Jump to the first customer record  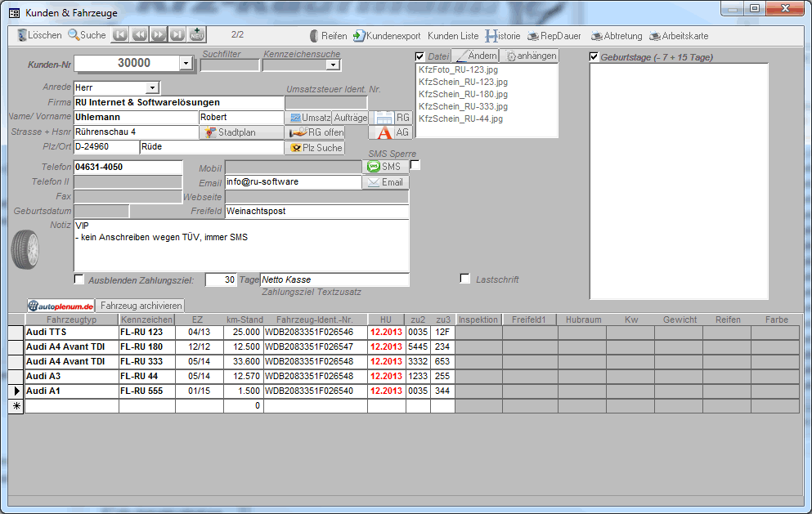point(119,35)
